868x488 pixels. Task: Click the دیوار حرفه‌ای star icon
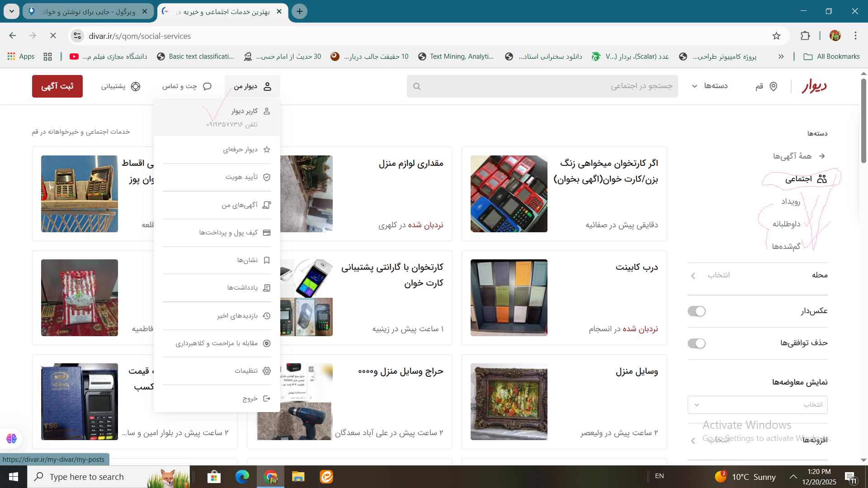(267, 150)
